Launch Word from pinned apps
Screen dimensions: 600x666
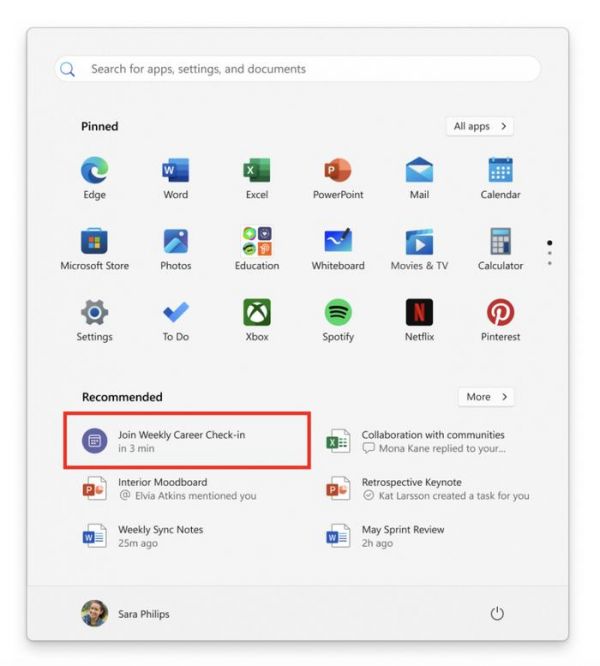click(175, 172)
